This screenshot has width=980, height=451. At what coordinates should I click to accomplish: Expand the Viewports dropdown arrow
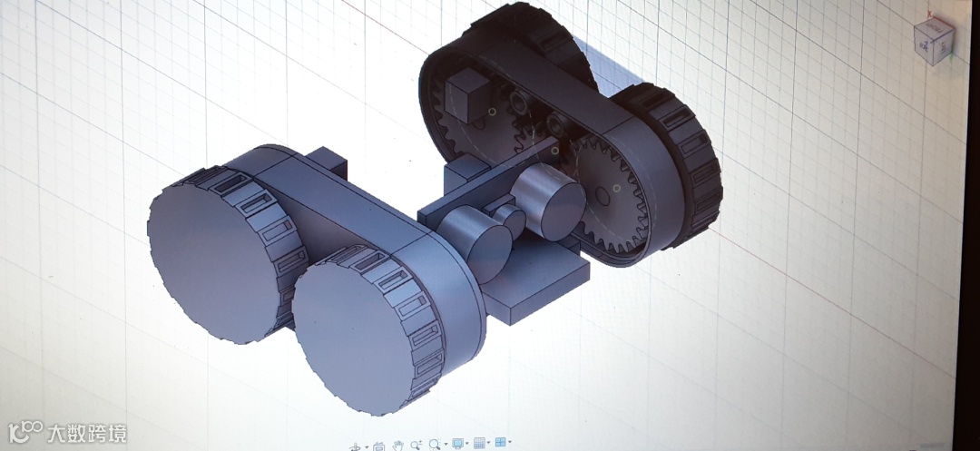click(509, 442)
